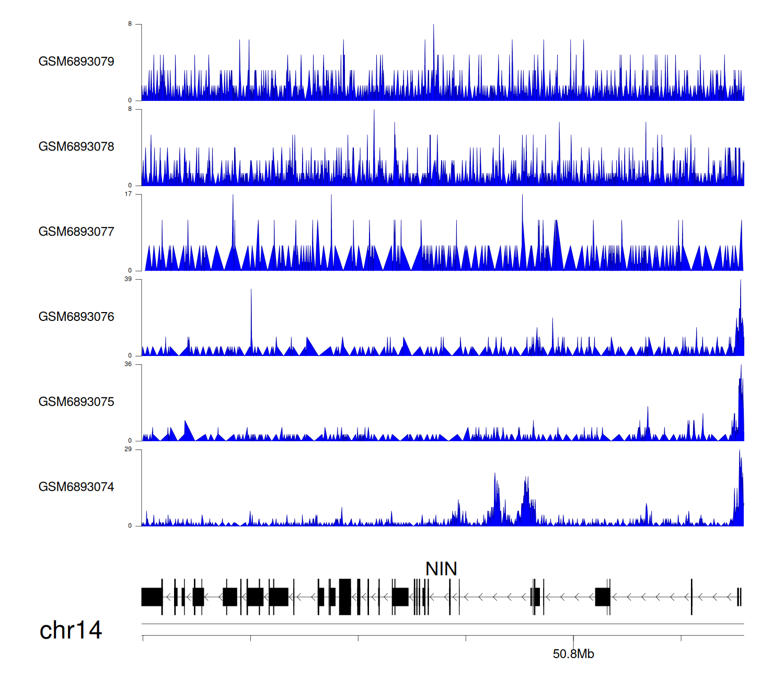Click the GSM6893077 track name
This screenshot has height=690, width=784.
click(x=76, y=232)
